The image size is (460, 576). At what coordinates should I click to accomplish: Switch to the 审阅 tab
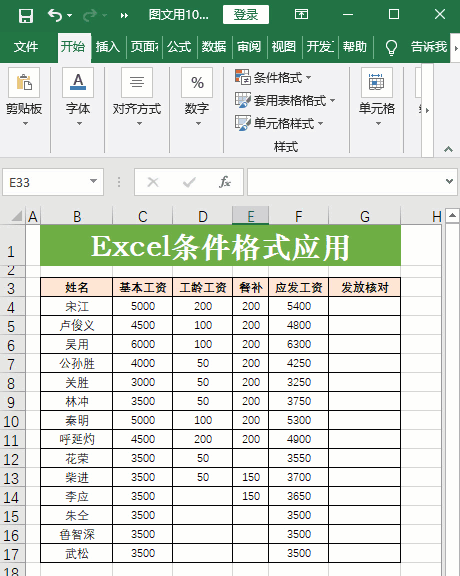click(249, 47)
